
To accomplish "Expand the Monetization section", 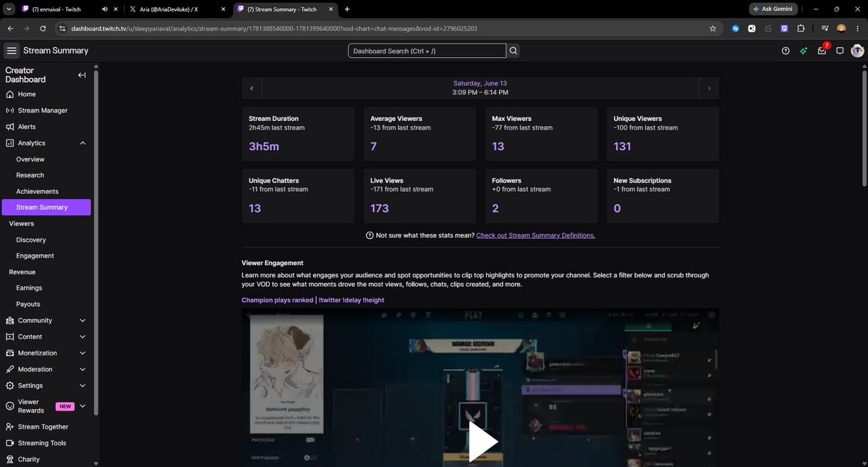I will pyautogui.click(x=82, y=353).
